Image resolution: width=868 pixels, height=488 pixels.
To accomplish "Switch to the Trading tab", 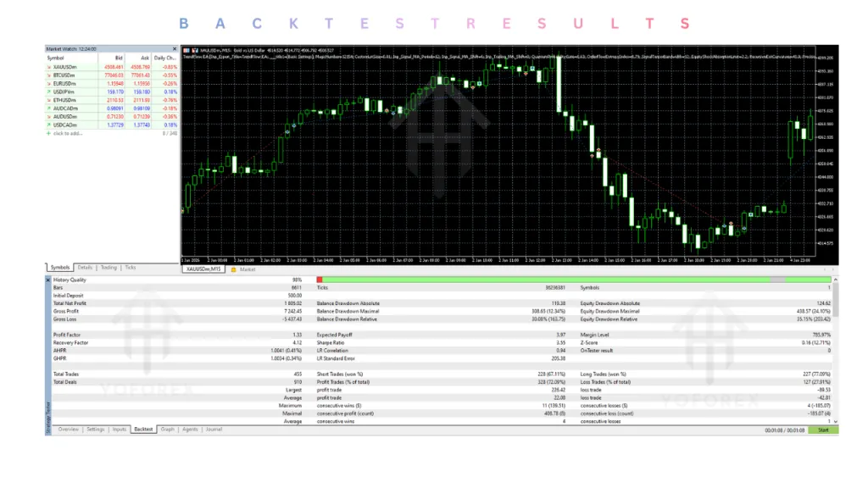I will pyautogui.click(x=108, y=268).
